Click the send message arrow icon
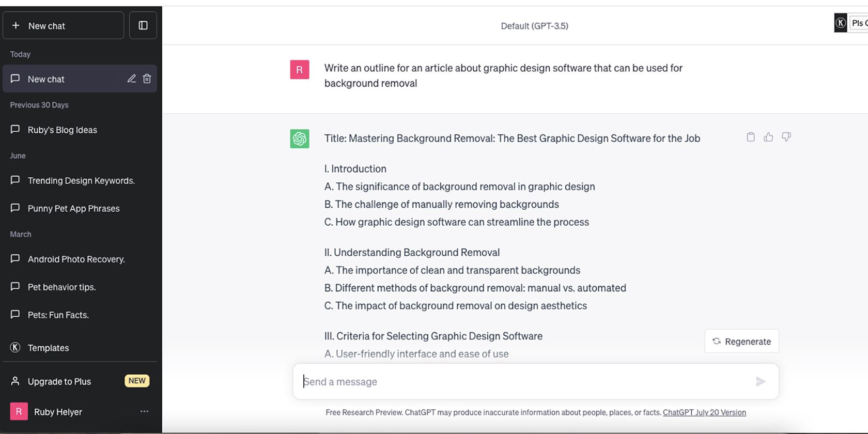 (x=760, y=382)
